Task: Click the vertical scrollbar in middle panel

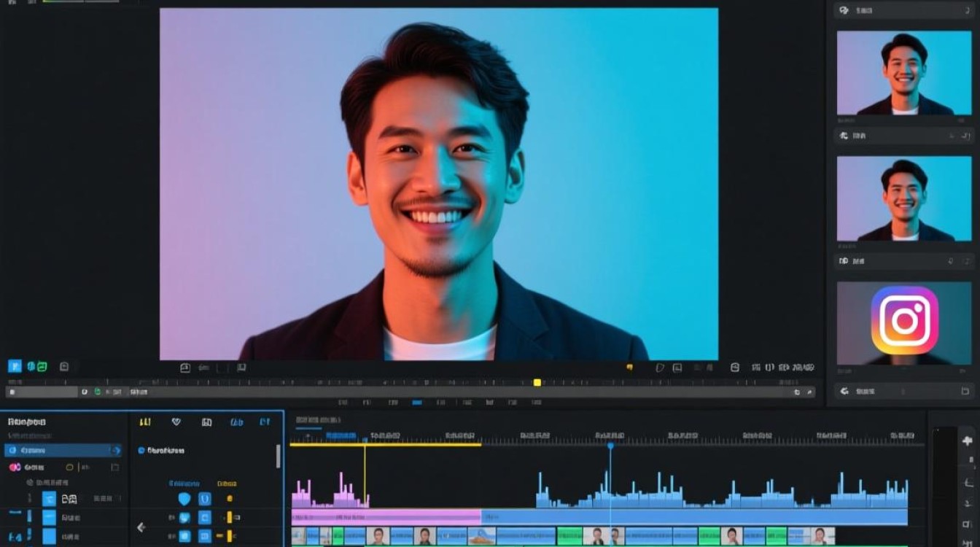Action: point(278,456)
